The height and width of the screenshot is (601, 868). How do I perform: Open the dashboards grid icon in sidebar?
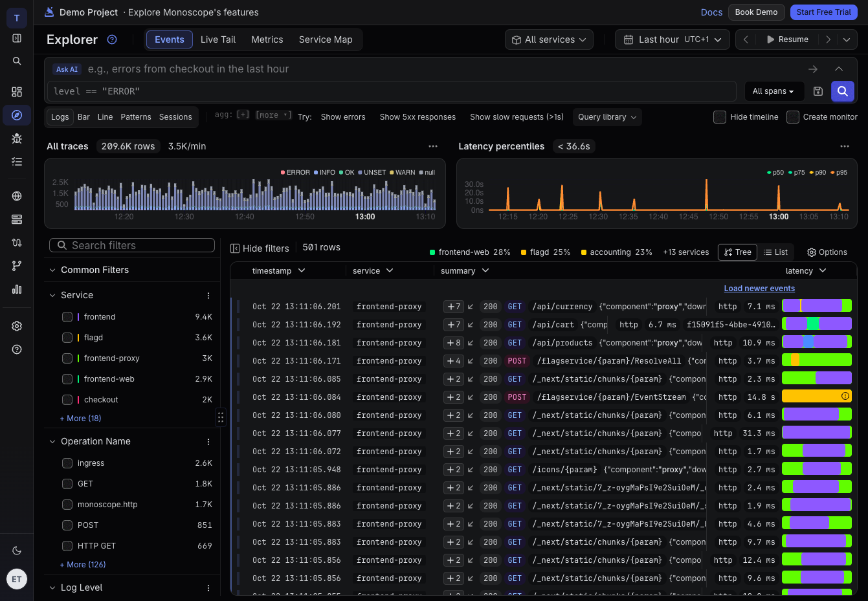point(17,92)
